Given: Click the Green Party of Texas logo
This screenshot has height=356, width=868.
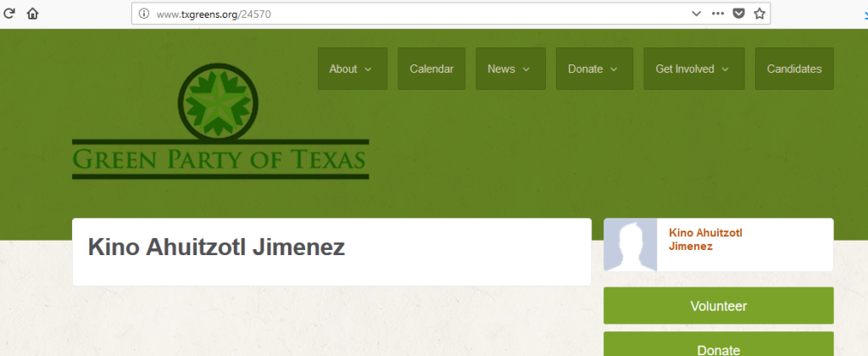Looking at the screenshot, I should click(220, 121).
